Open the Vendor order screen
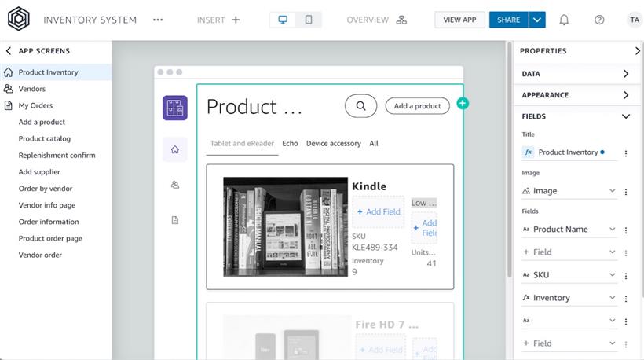644x360 pixels. tap(40, 255)
